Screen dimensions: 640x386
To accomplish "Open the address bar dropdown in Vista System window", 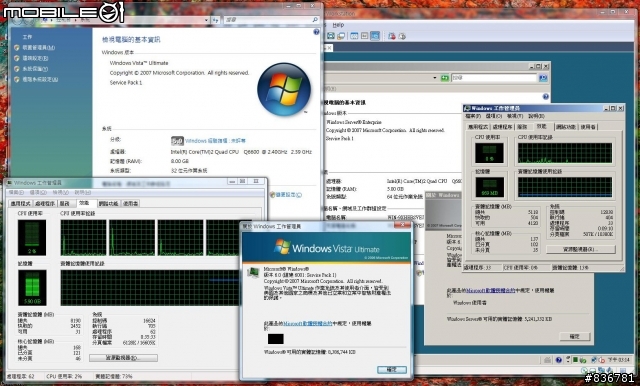I will tap(206, 20).
